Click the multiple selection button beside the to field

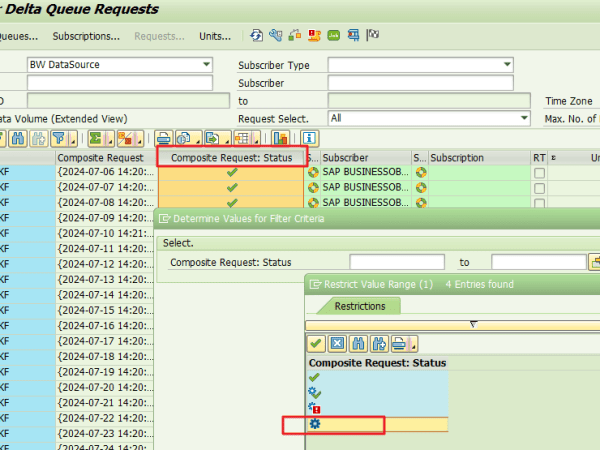(x=594, y=262)
